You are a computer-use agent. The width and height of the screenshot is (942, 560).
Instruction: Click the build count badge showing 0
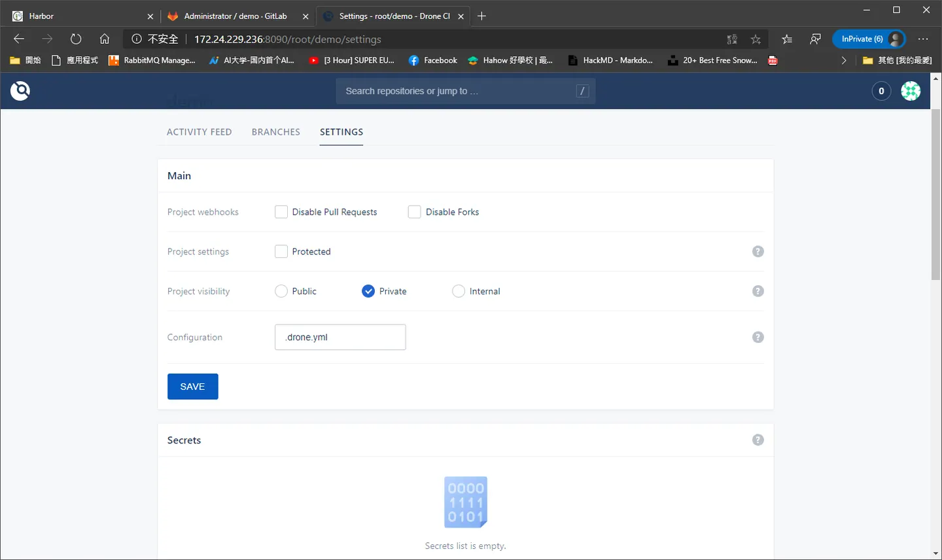pos(881,91)
